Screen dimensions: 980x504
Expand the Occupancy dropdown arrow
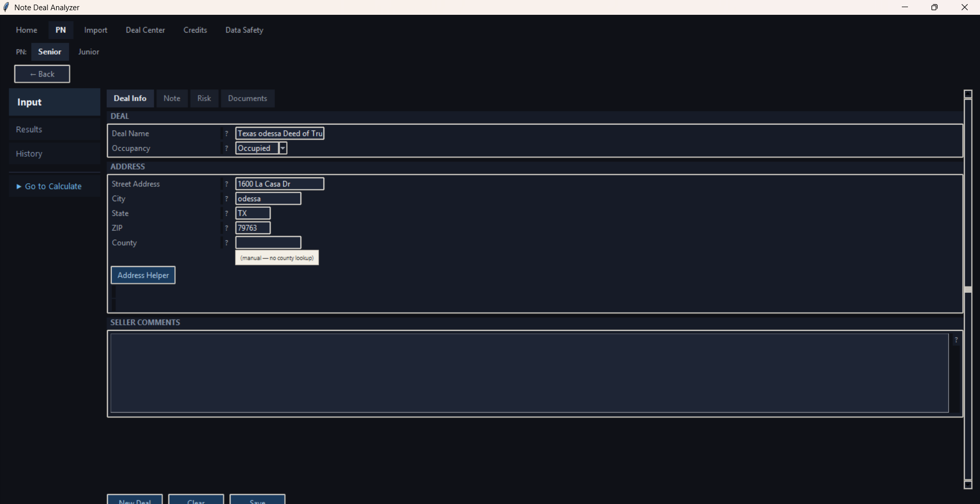283,148
